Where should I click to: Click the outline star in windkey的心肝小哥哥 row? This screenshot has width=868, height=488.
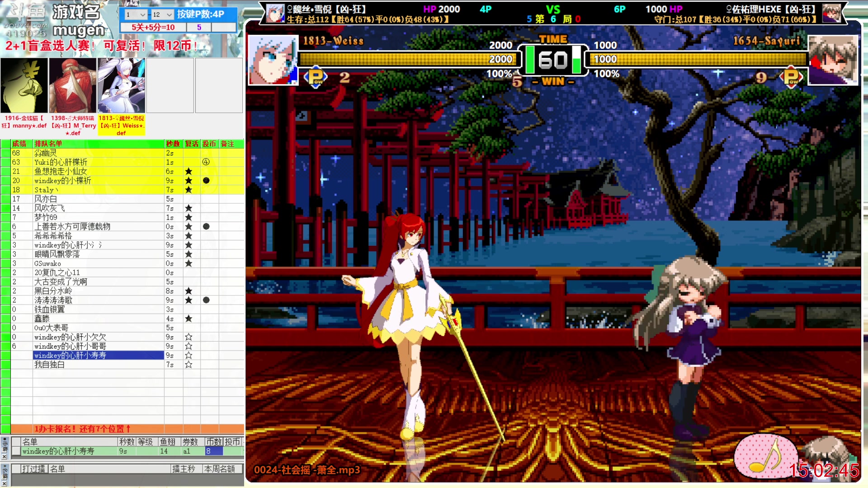[189, 346]
